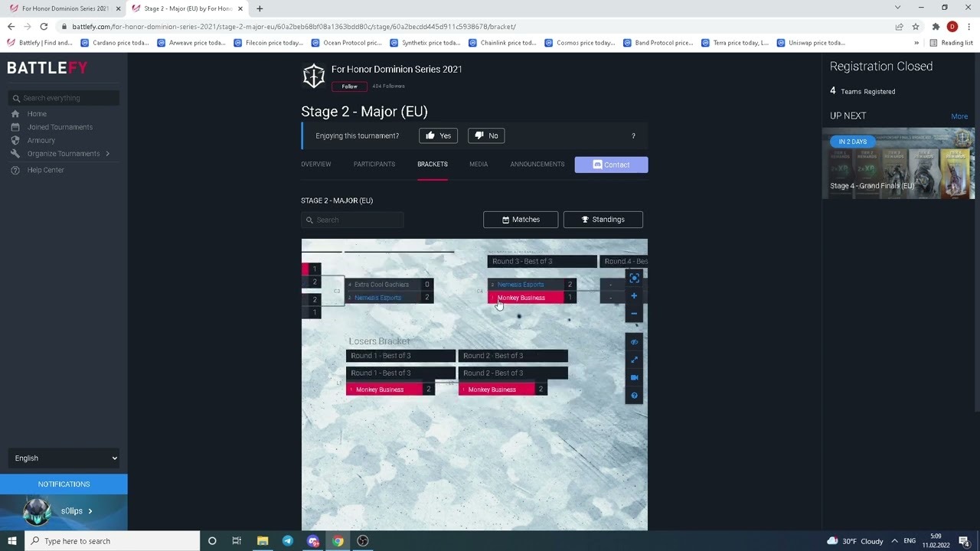Close the Stage 2 - Major (EU) tab
The height and width of the screenshot is (551, 980).
(240, 8)
